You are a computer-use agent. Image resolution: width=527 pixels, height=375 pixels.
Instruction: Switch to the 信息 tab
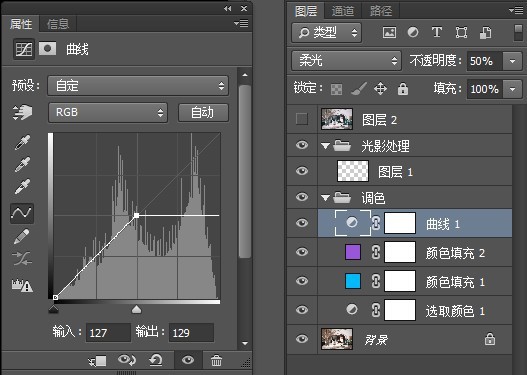click(x=58, y=24)
